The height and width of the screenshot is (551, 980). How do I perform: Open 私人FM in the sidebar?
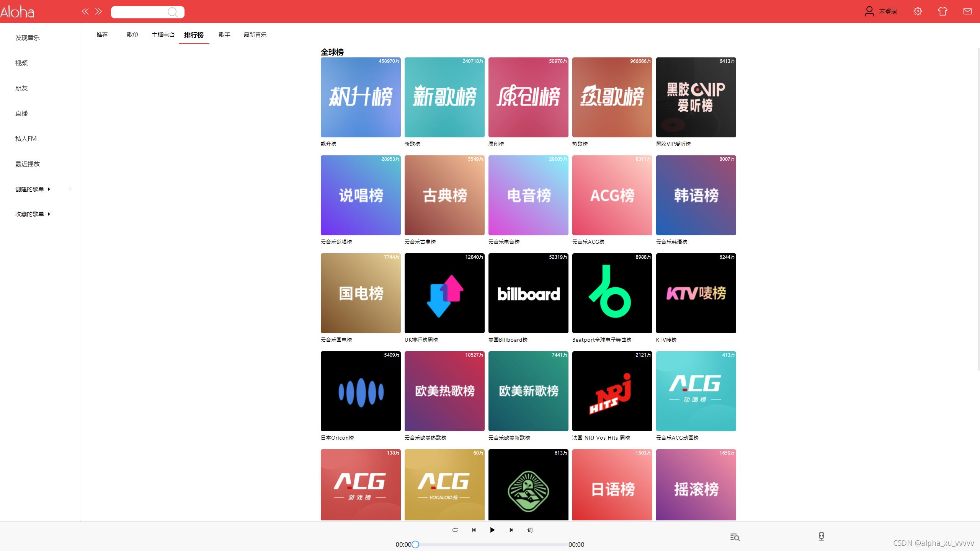[26, 139]
